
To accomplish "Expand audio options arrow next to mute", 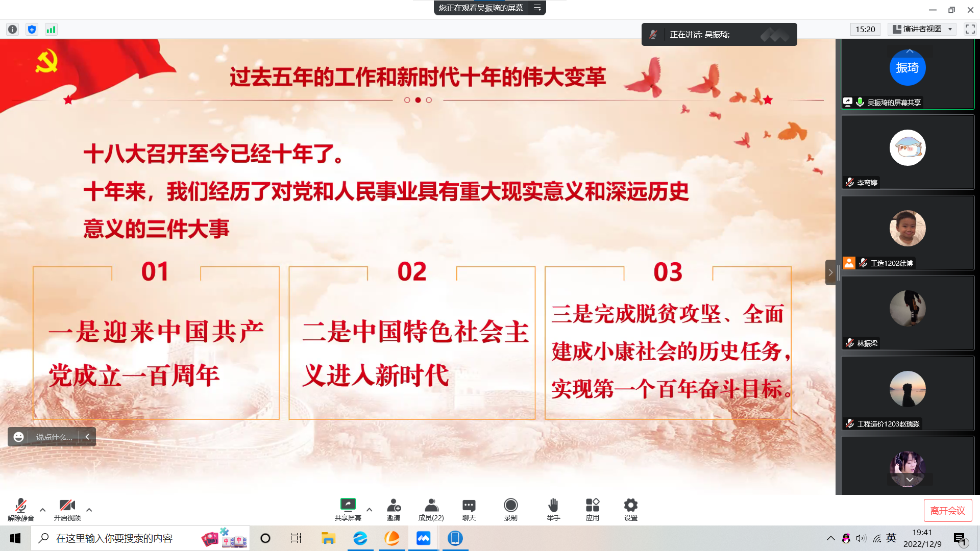I will click(43, 510).
